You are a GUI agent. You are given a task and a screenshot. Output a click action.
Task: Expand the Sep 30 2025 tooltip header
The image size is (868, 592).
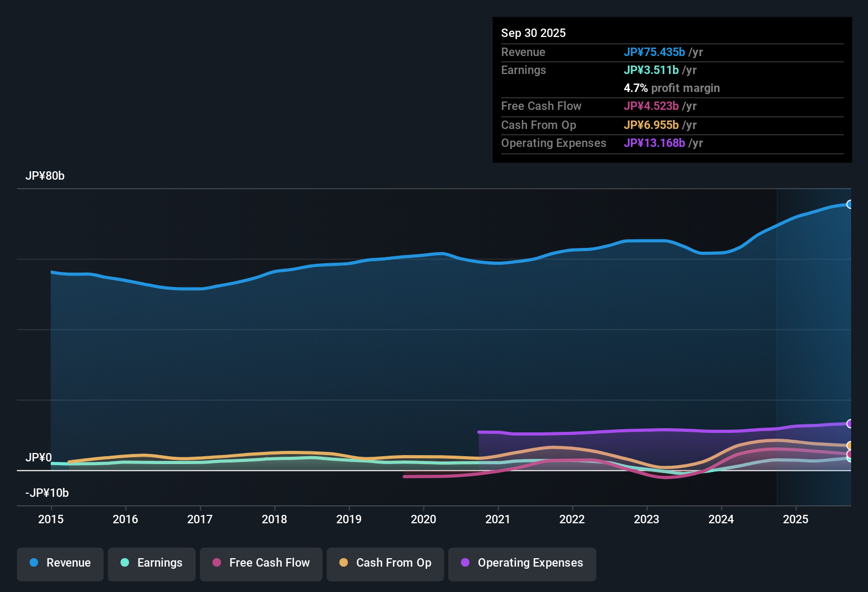(533, 33)
